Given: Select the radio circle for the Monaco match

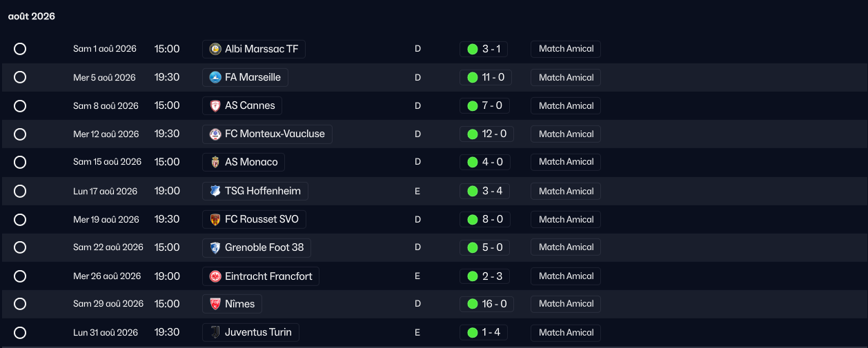Looking at the screenshot, I should tap(20, 162).
